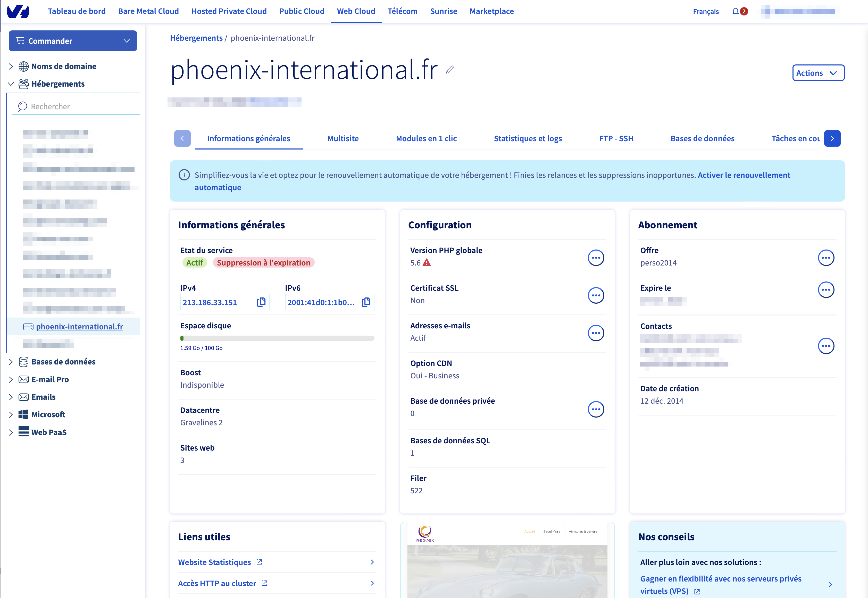Open the notifications bell icon
This screenshot has width=868, height=598.
tap(736, 11)
